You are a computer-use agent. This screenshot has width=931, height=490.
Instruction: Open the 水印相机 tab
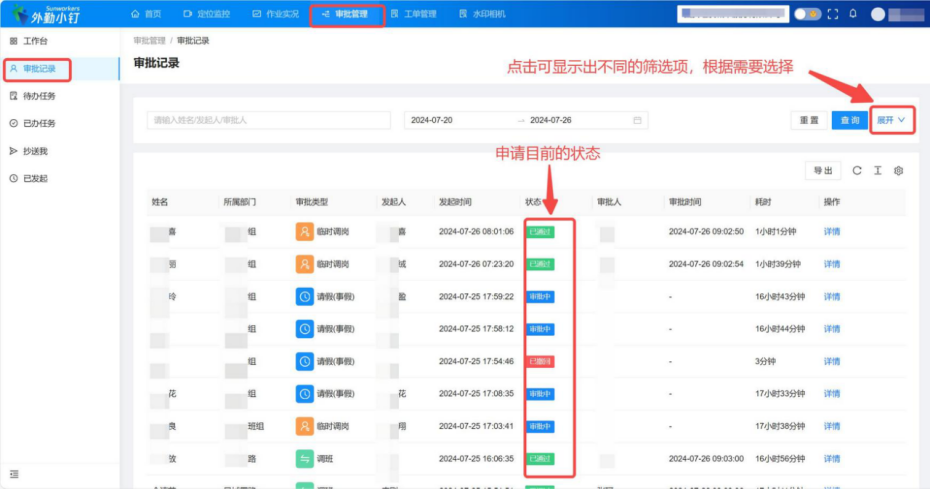[482, 14]
